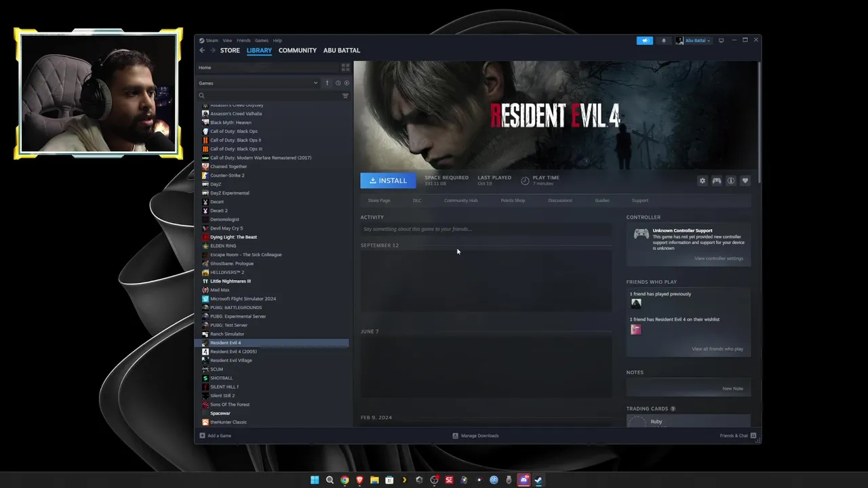Click the activity status input box

coord(486,229)
